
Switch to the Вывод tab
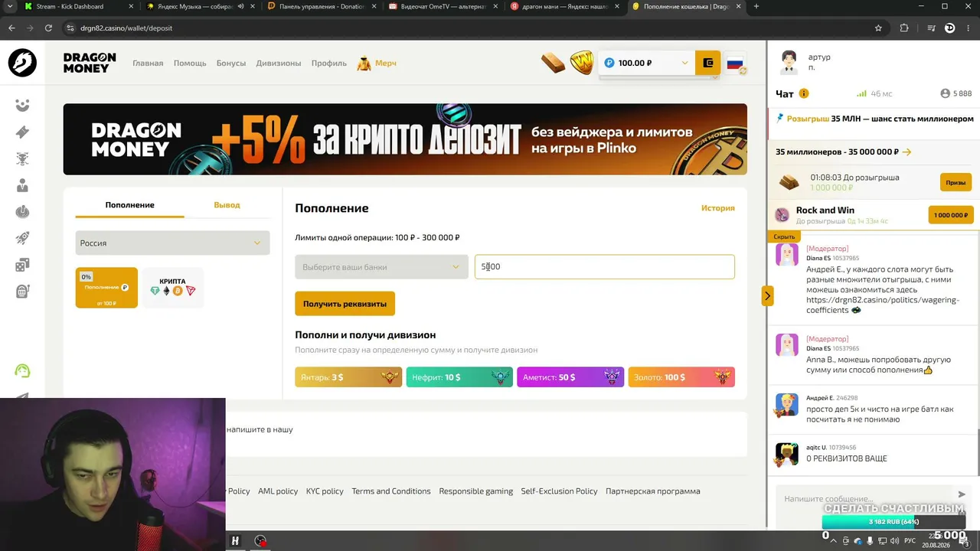pos(227,205)
